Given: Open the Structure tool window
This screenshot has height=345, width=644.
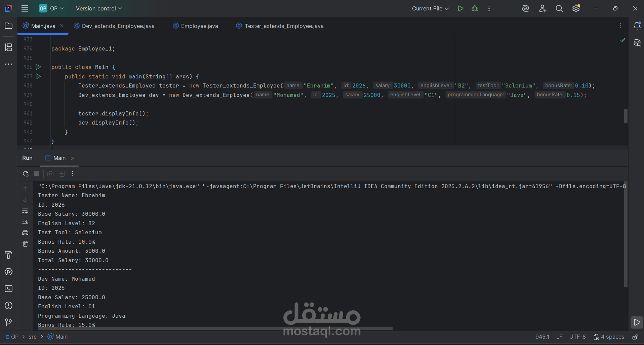Looking at the screenshot, I should 9,47.
